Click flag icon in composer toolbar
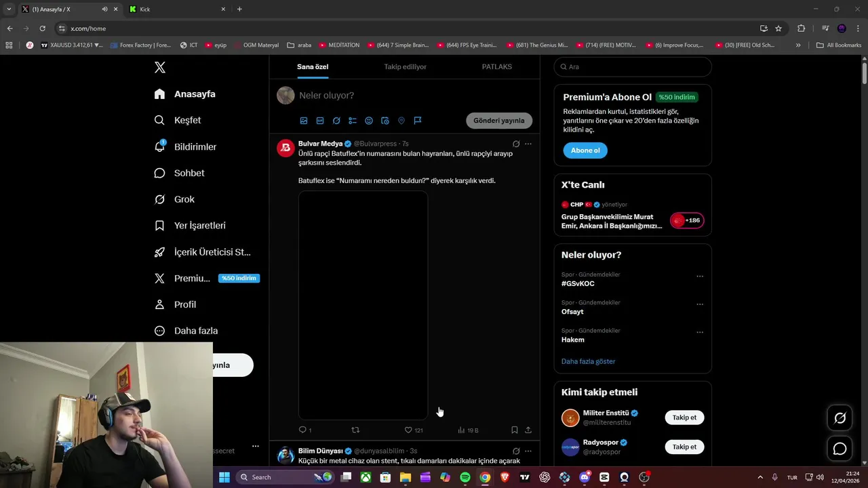868x488 pixels. tap(418, 121)
